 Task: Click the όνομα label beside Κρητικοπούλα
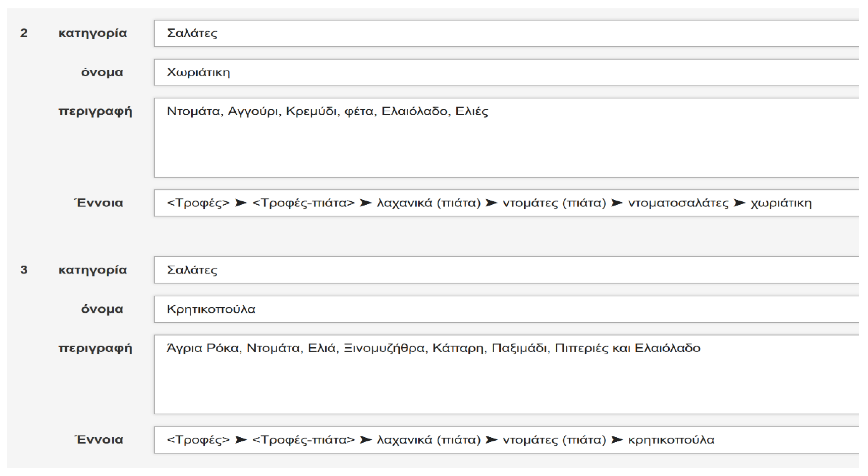(102, 309)
